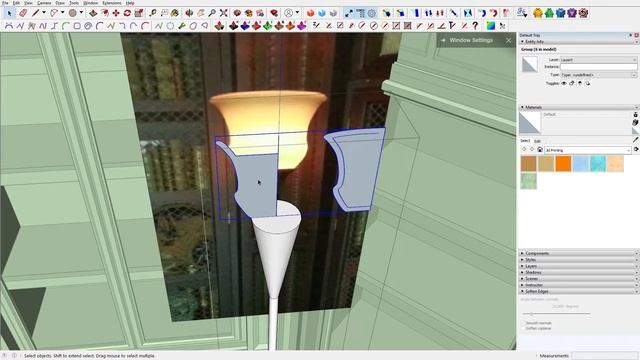Screen dimensions: 640x360
Task: Open the dropdown arrow beside circle shape tool
Action: tap(81, 13)
